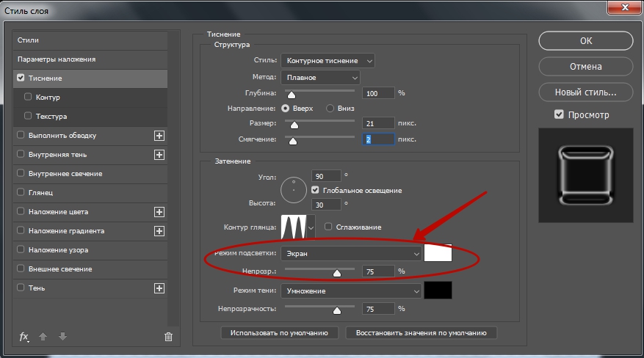Select the Глянец row in effects list
Image resolution: width=644 pixels, height=358 pixels.
coord(90,193)
